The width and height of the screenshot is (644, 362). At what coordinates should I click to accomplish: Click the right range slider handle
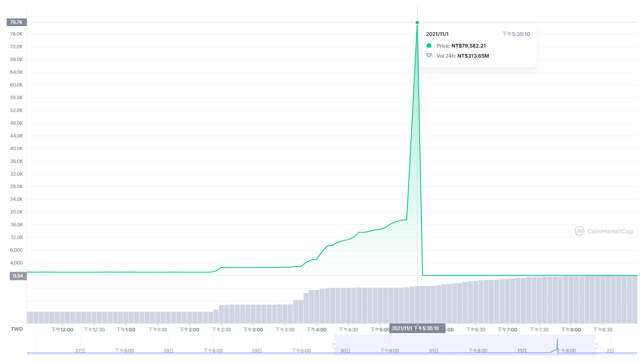coord(596,344)
